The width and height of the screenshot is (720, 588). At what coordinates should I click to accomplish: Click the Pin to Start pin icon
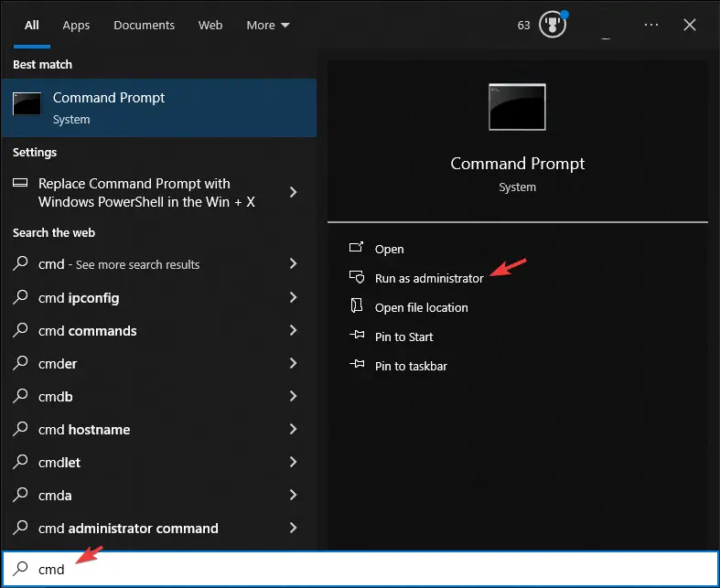357,335
